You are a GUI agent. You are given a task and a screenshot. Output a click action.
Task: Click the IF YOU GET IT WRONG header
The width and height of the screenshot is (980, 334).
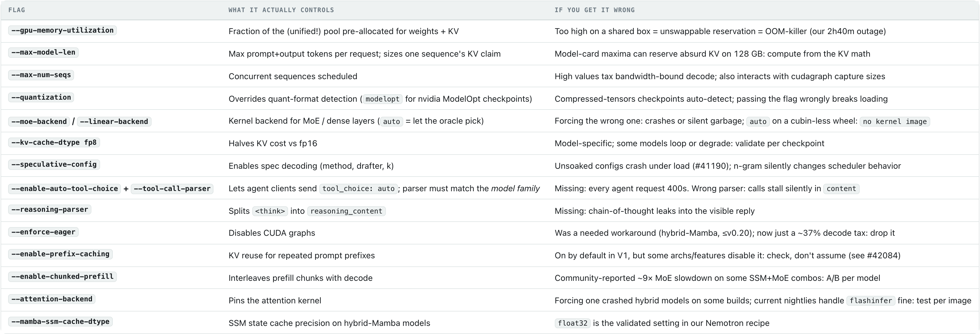(595, 10)
